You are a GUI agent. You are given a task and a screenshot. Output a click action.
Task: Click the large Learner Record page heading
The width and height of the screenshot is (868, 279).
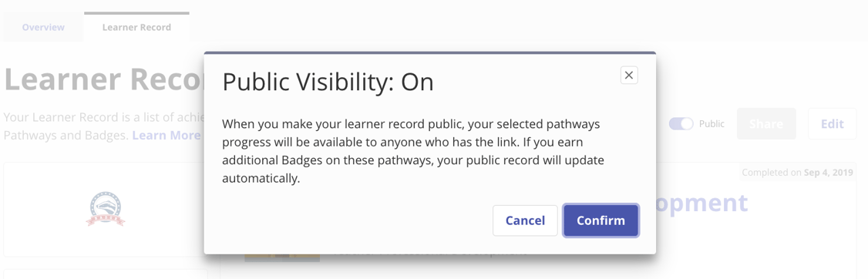click(104, 79)
